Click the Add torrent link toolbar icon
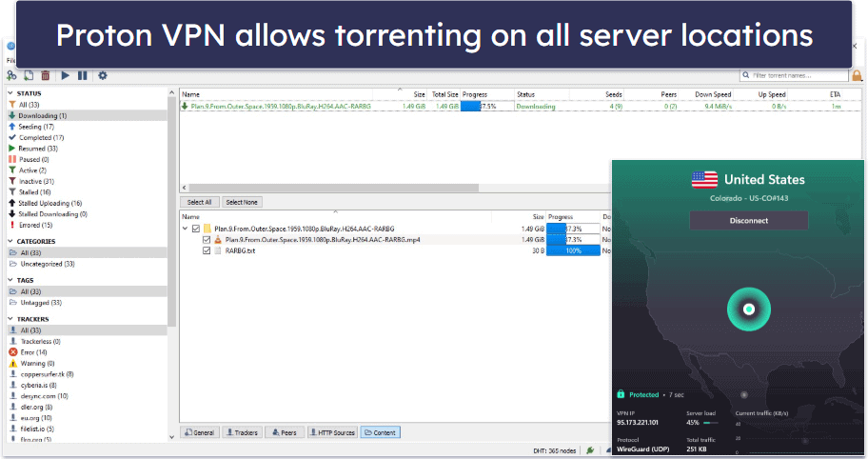The height and width of the screenshot is (459, 868). click(11, 75)
